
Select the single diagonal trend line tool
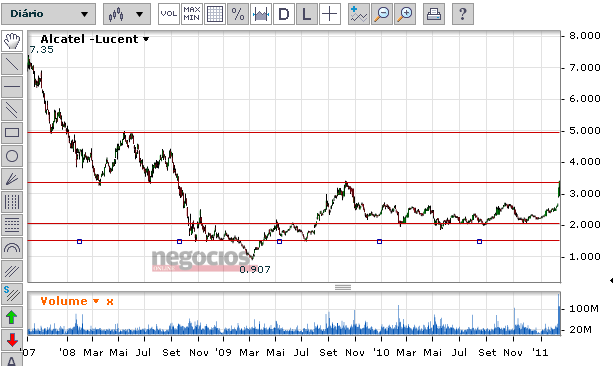click(x=12, y=64)
